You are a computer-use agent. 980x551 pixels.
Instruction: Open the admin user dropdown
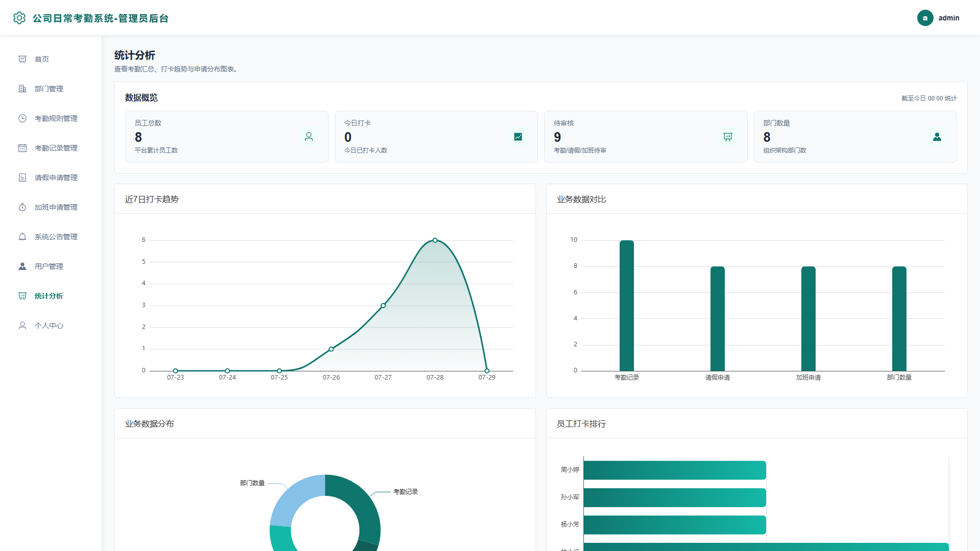pos(938,18)
